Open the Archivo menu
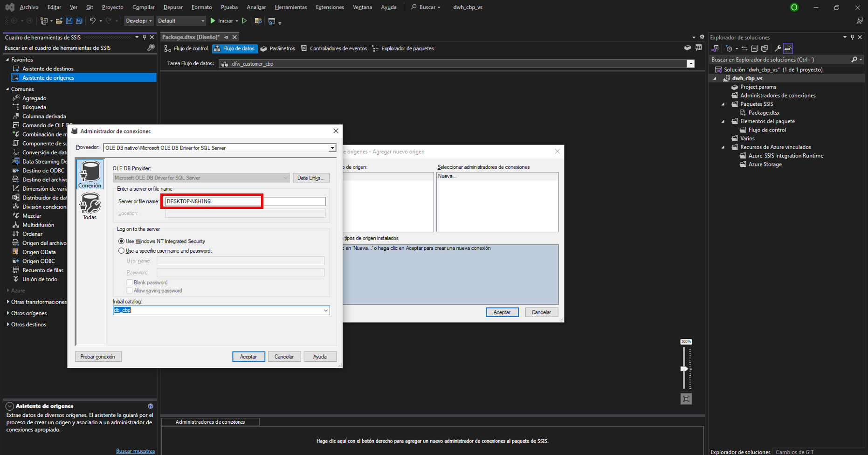 point(29,7)
